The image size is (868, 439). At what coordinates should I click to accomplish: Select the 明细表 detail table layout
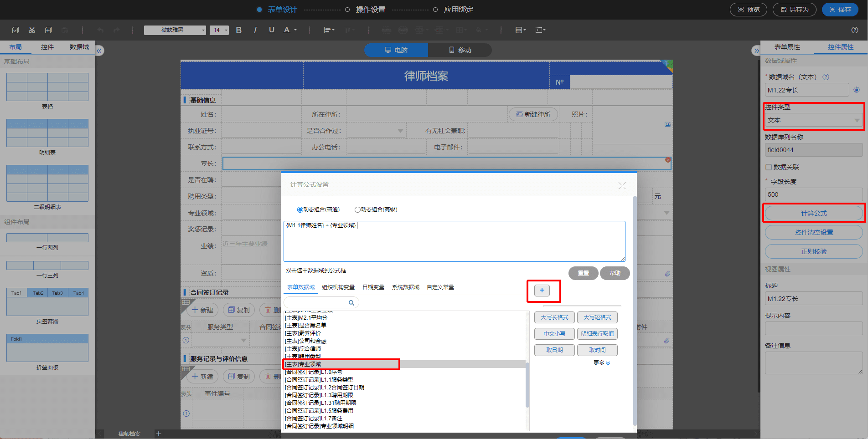coord(47,133)
